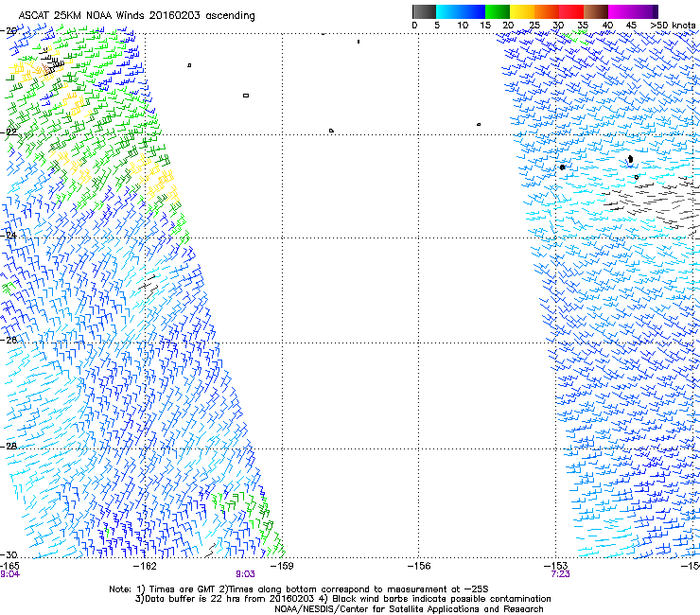Click the 'Times are GMT' note line
The height and width of the screenshot is (615, 700).
click(299, 589)
